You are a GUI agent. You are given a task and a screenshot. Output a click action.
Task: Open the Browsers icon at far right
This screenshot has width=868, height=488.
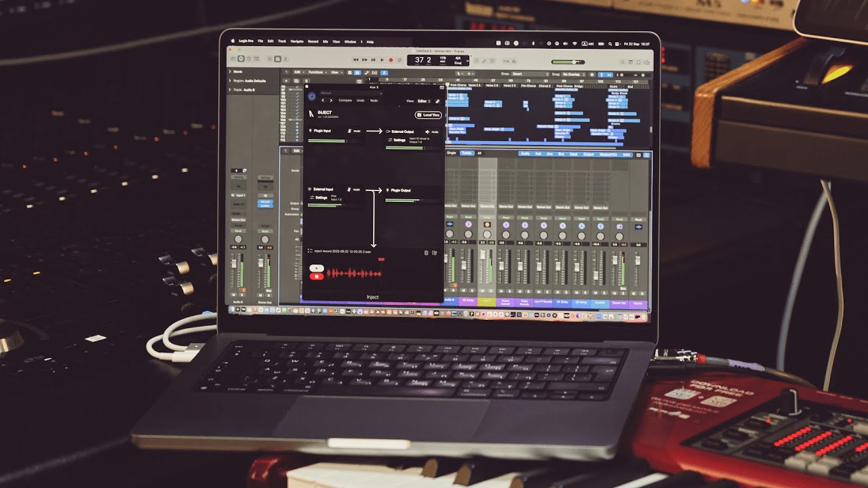click(646, 62)
